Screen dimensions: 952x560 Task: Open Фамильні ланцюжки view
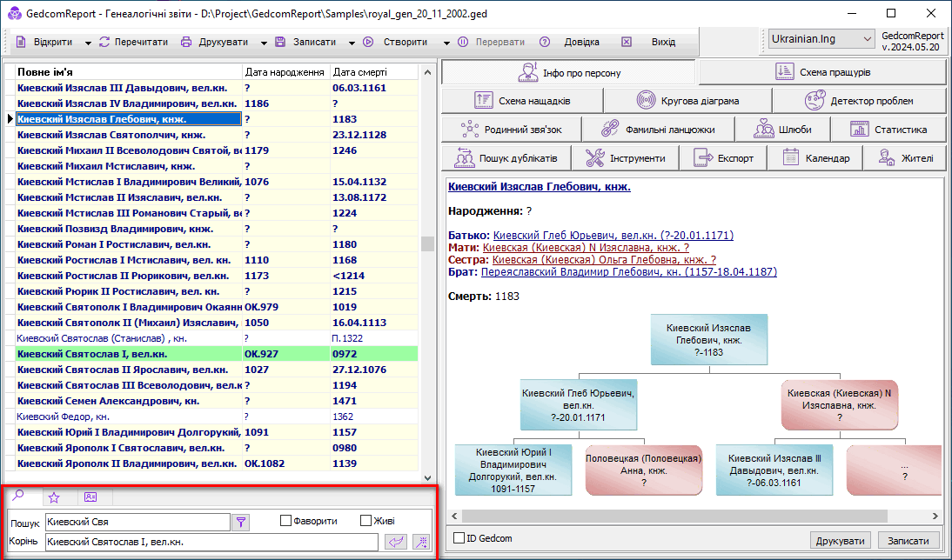(658, 130)
